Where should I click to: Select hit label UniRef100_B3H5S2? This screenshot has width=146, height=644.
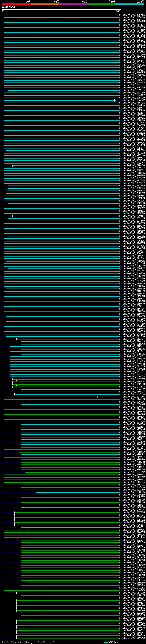click(x=133, y=170)
